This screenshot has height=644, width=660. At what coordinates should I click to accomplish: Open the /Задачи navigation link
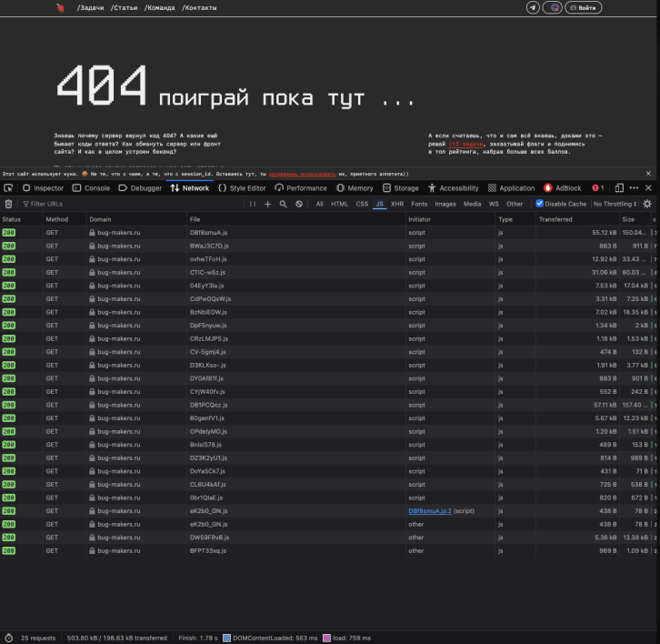click(91, 7)
